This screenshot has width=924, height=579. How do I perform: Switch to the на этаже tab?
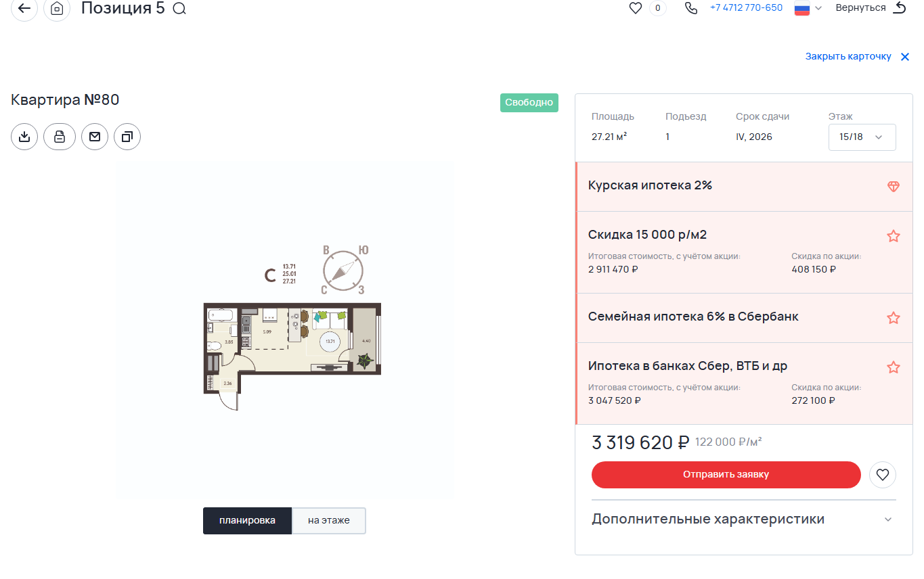pyautogui.click(x=329, y=521)
